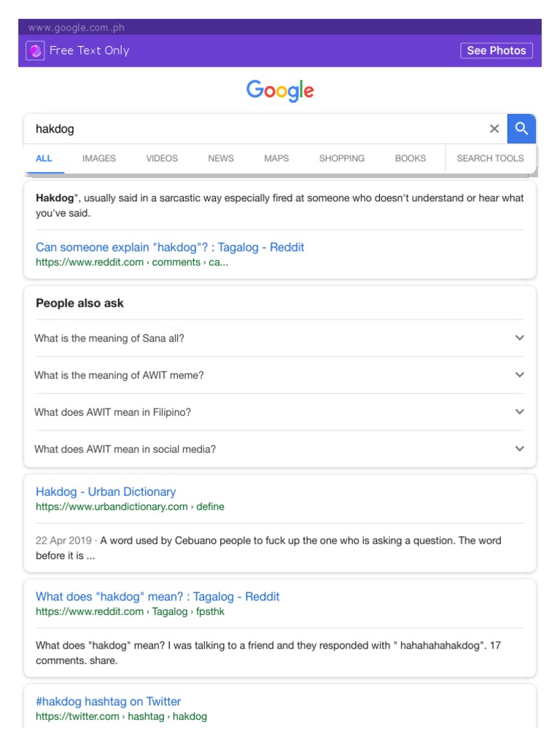
Task: Clear the search box with X icon
Action: click(x=494, y=129)
